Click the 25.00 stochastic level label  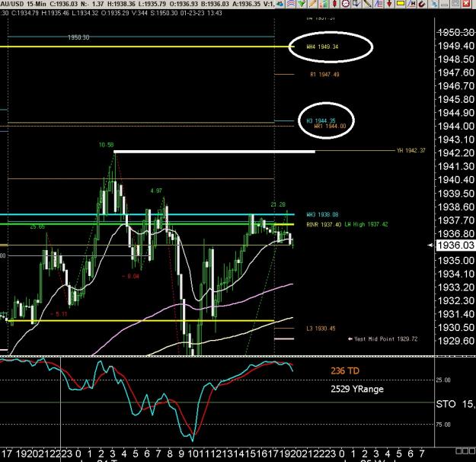click(443, 380)
